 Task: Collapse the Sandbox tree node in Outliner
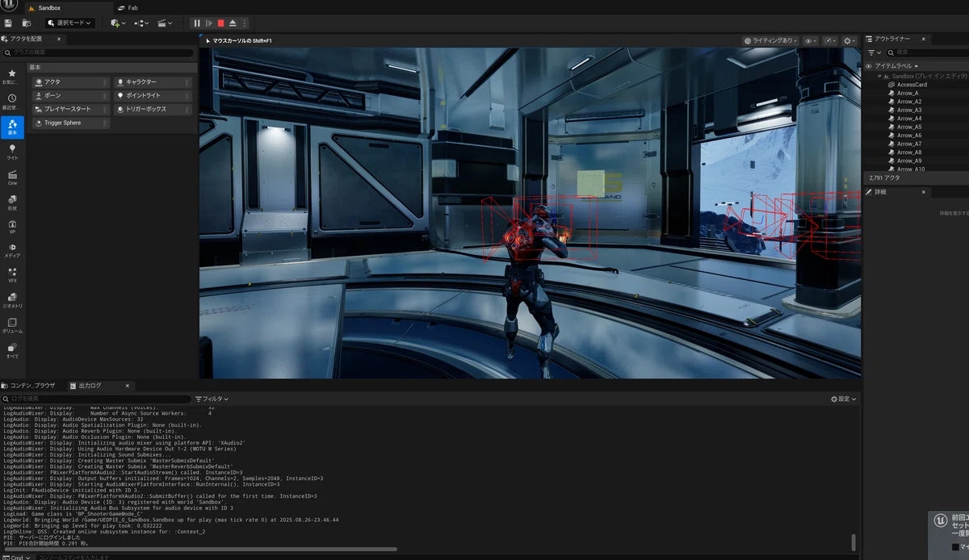(879, 76)
